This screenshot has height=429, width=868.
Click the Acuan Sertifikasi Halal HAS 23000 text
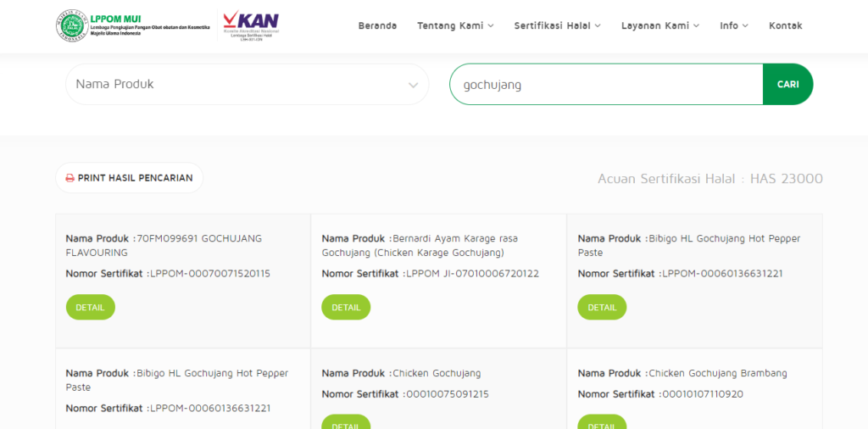coord(710,179)
